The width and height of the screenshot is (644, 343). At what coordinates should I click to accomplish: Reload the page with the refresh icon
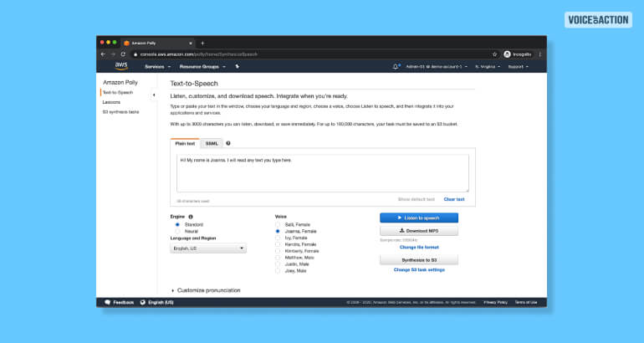click(x=123, y=54)
